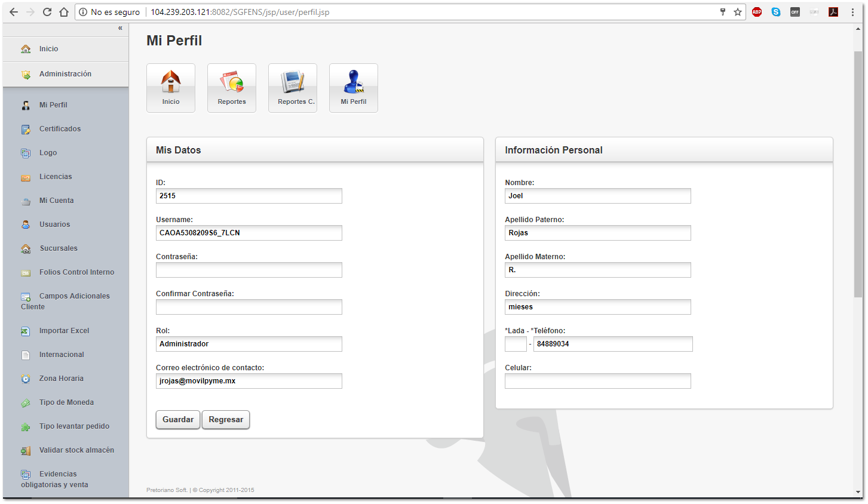
Task: Click the Importar Excel icon
Action: (26, 331)
